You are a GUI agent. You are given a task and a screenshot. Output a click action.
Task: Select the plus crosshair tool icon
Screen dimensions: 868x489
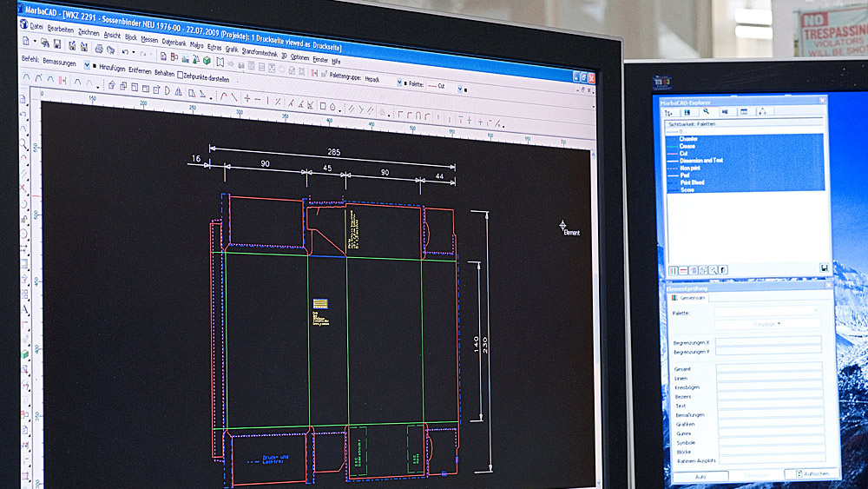pos(247,98)
